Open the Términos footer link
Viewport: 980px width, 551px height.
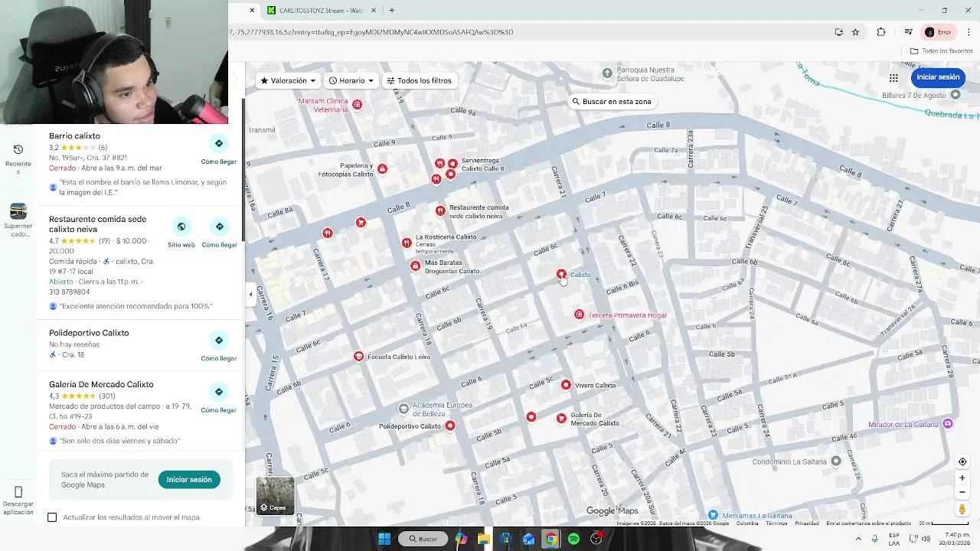[x=776, y=523]
